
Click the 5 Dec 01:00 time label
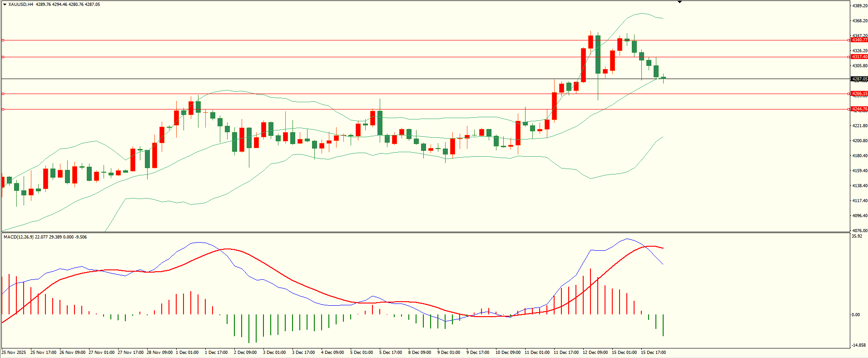tap(362, 353)
